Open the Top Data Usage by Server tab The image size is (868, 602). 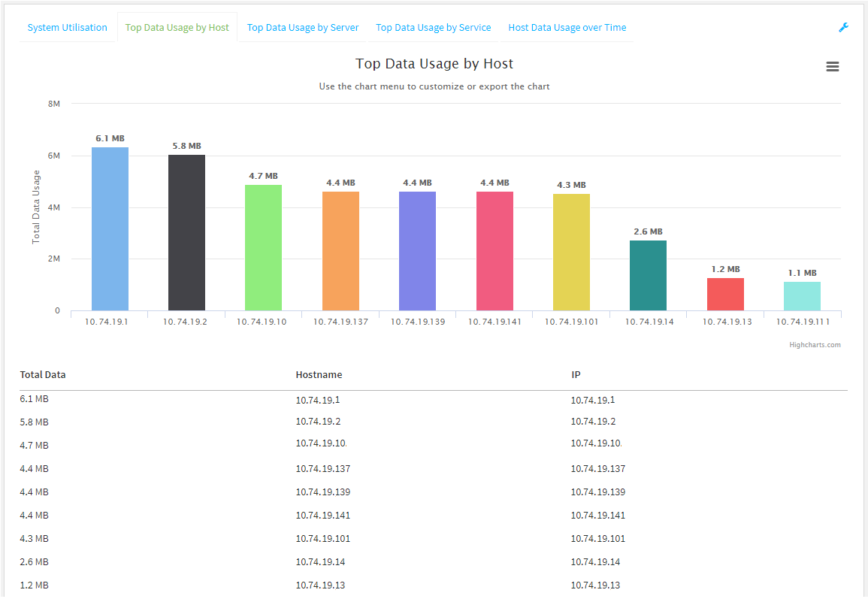pos(303,27)
